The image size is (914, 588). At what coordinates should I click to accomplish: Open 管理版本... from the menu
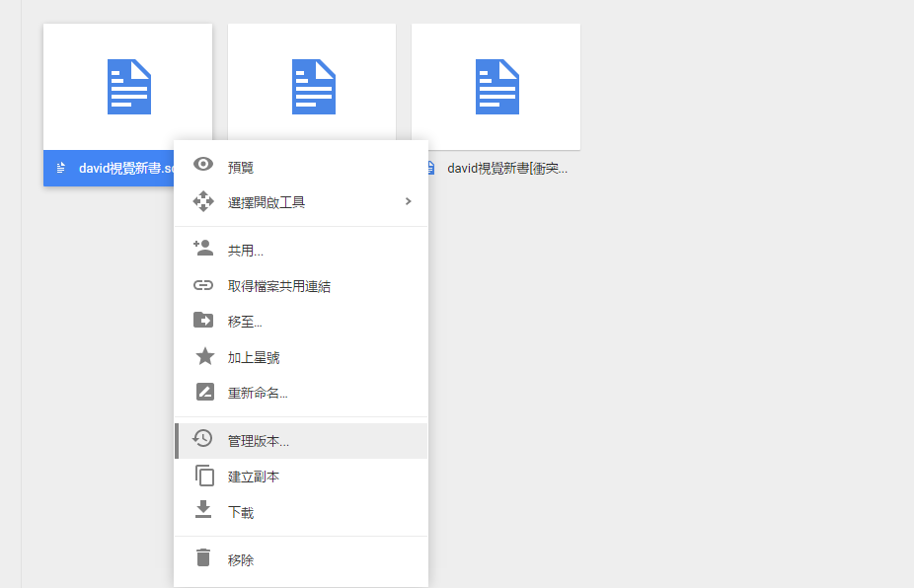click(301, 441)
